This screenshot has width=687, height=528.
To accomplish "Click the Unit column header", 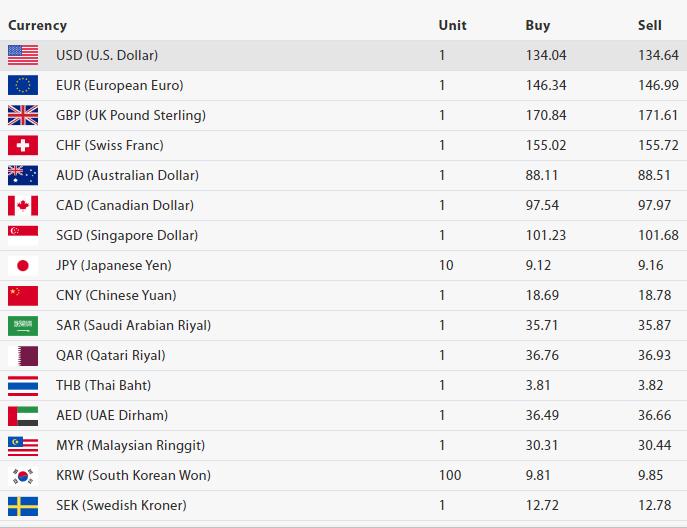I will [x=451, y=25].
